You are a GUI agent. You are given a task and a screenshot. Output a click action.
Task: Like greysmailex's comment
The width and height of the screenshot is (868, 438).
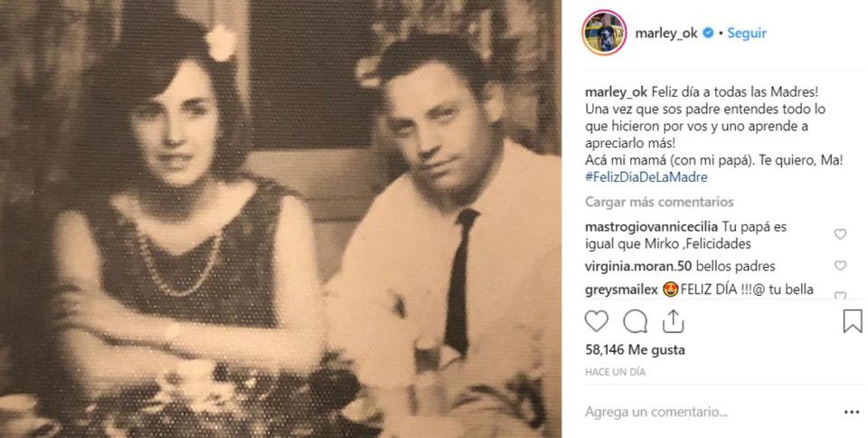coord(840,295)
